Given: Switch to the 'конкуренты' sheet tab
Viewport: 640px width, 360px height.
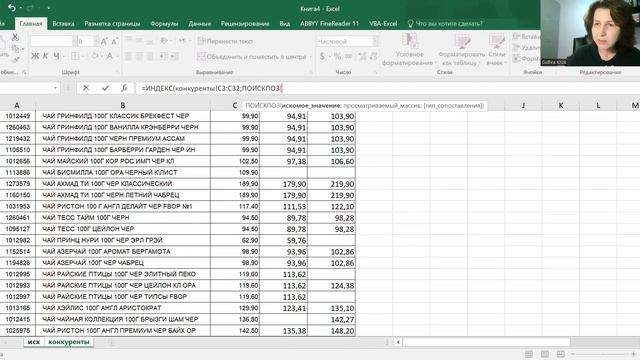Looking at the screenshot, I should 69,342.
